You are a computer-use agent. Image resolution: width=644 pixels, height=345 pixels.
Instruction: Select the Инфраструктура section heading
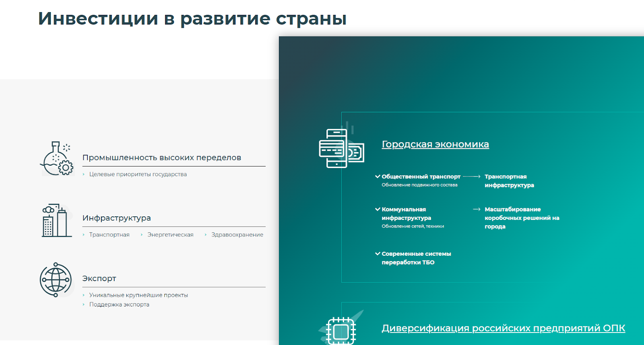click(117, 218)
